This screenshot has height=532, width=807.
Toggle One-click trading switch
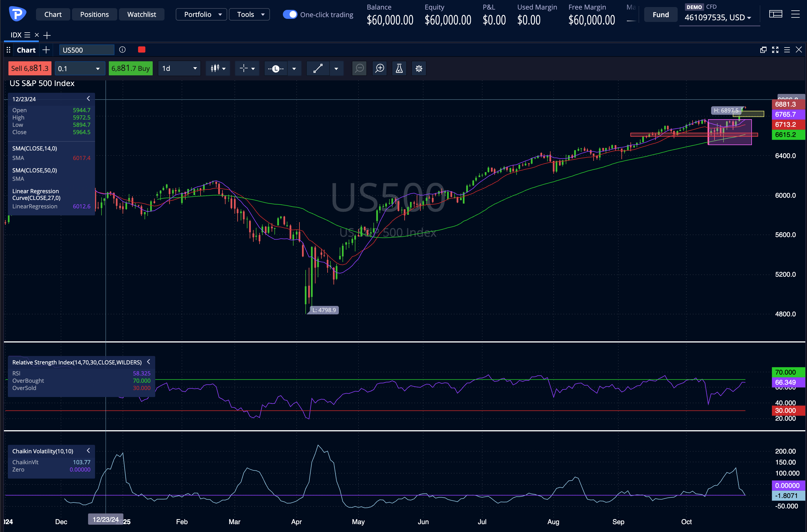(x=290, y=14)
